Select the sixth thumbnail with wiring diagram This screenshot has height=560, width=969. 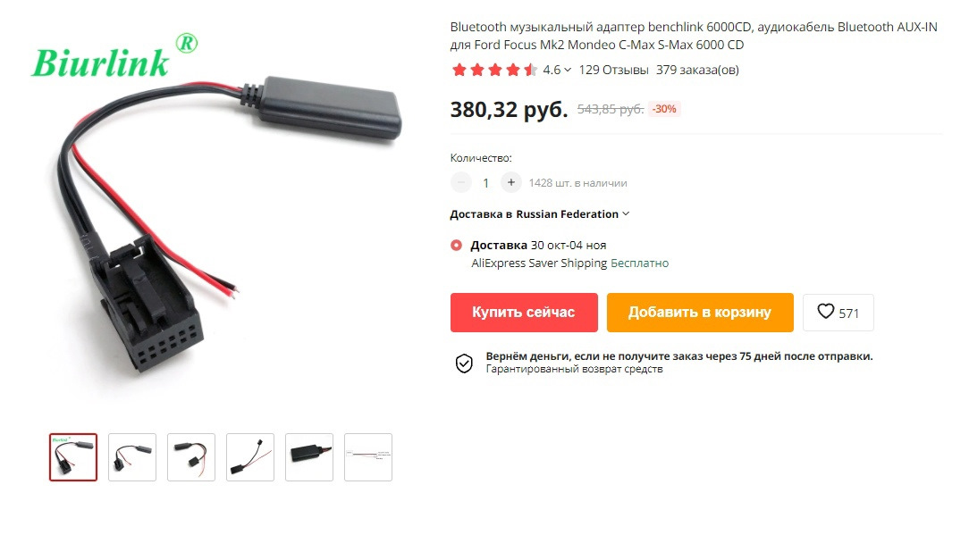pyautogui.click(x=368, y=457)
